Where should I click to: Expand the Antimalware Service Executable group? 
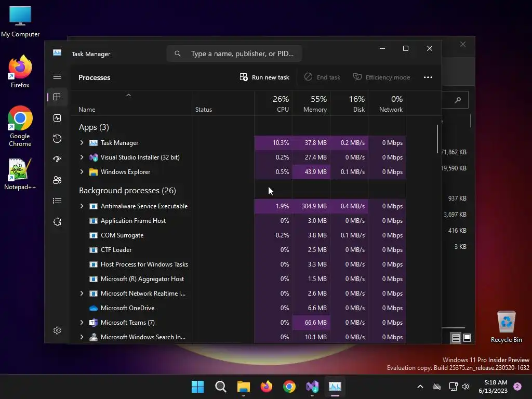(x=82, y=206)
